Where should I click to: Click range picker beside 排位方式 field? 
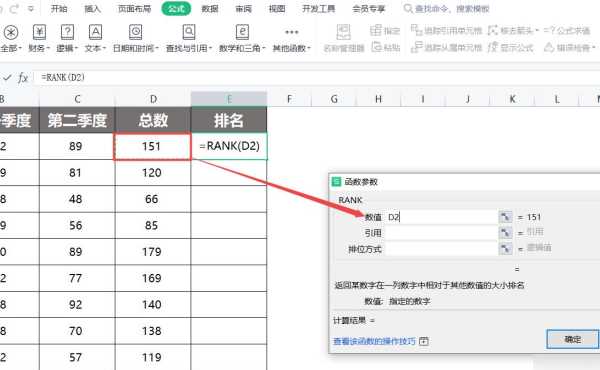click(x=505, y=249)
